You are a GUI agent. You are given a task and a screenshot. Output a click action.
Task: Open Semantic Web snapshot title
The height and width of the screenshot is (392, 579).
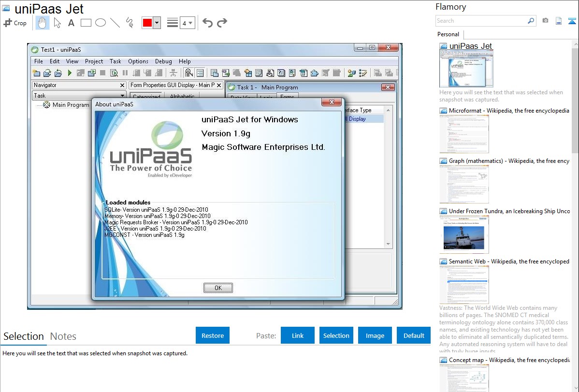(509, 261)
